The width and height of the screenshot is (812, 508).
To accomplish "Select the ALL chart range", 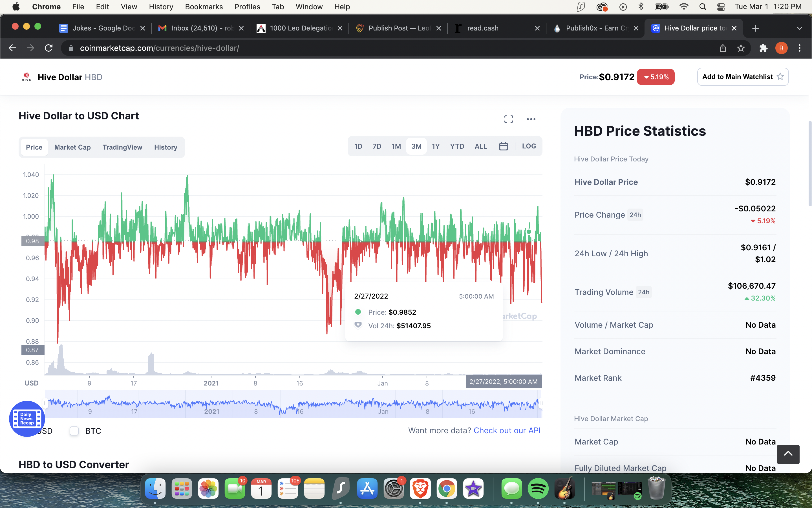I will coord(480,146).
